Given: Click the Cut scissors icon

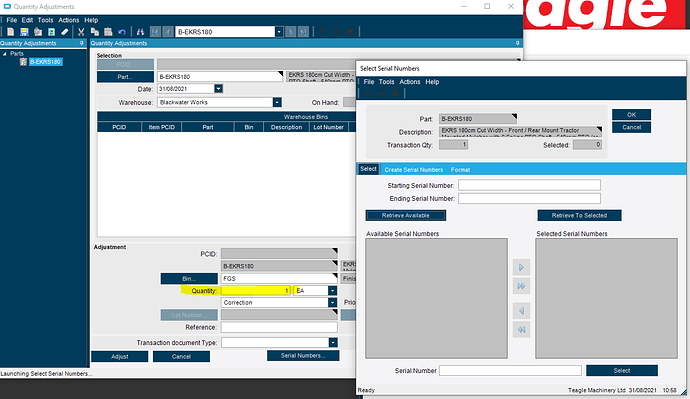Looking at the screenshot, I should pyautogui.click(x=81, y=32).
